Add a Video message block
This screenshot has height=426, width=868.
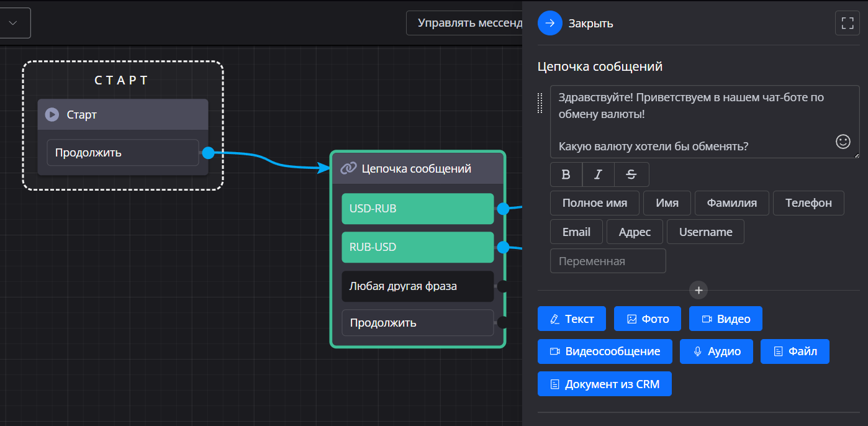pos(725,319)
